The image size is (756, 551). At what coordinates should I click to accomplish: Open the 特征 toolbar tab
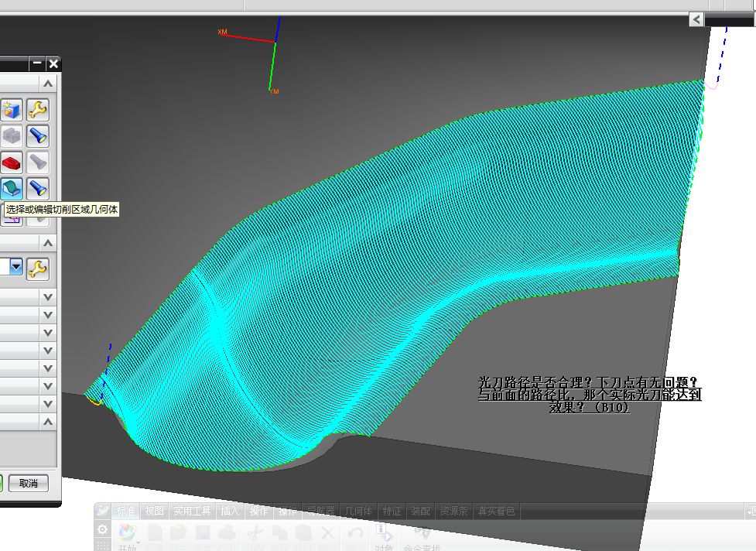click(x=392, y=511)
